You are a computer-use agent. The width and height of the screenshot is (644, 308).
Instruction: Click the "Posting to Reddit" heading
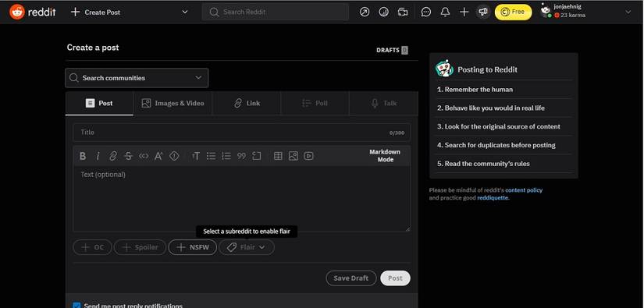pyautogui.click(x=488, y=69)
